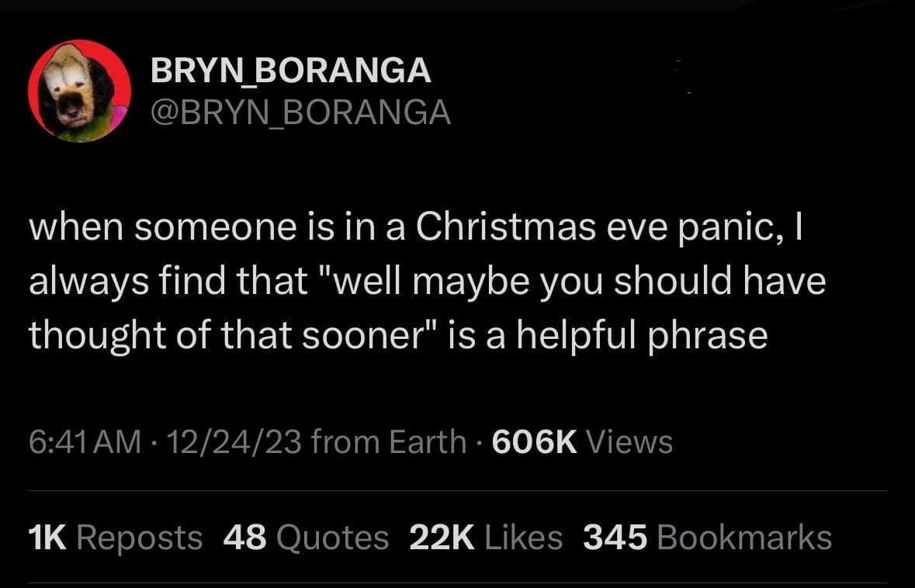Click the 6:41 AM timestamp
Viewport: 915px width, 588px height.
85,442
